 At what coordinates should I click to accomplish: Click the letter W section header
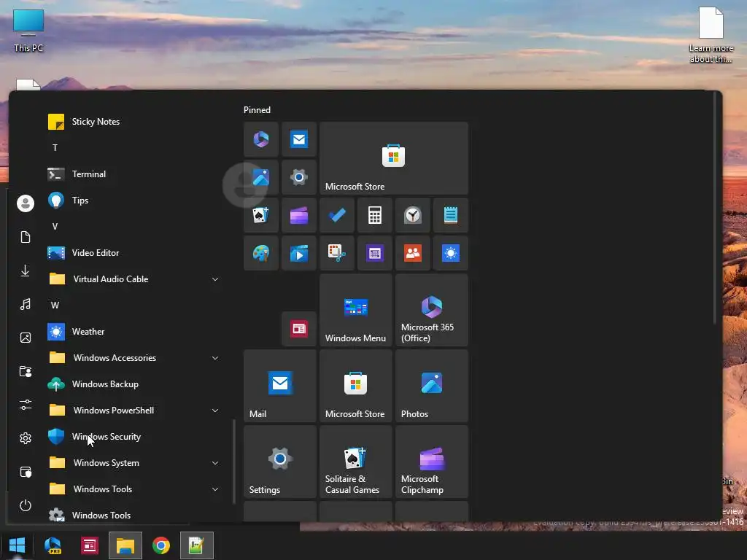(x=55, y=306)
